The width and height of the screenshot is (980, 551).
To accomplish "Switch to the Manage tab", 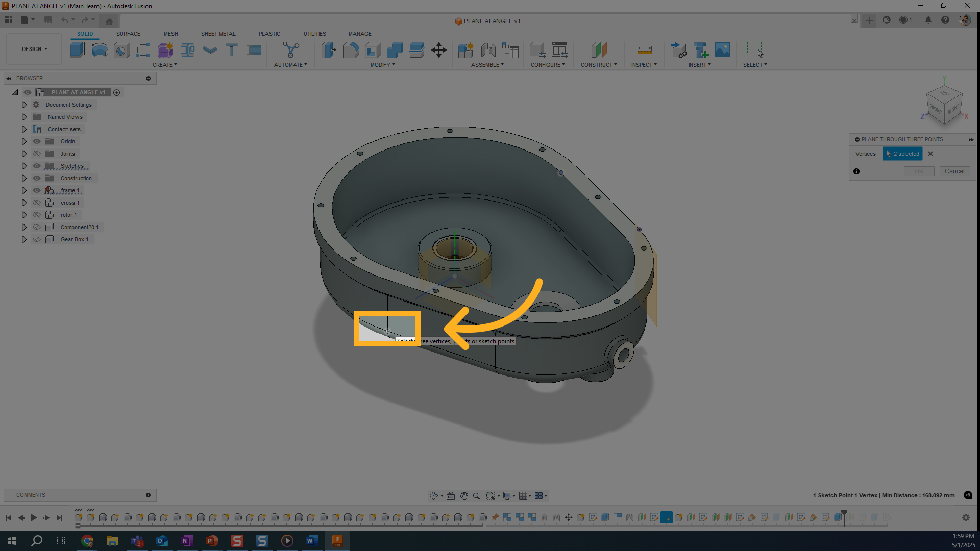I will pyautogui.click(x=360, y=34).
